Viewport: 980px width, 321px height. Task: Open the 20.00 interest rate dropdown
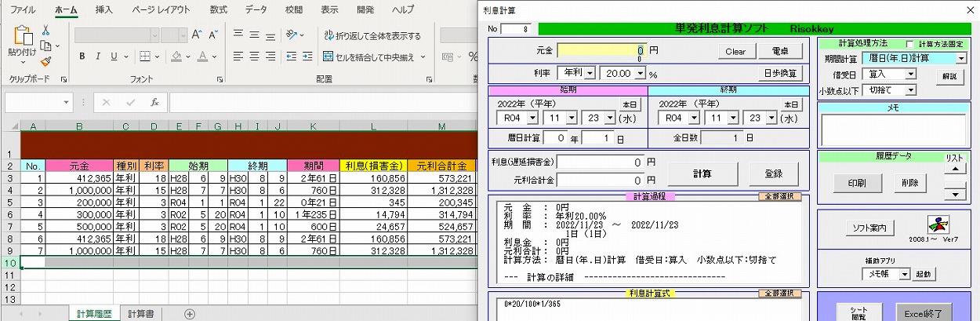coord(641,73)
